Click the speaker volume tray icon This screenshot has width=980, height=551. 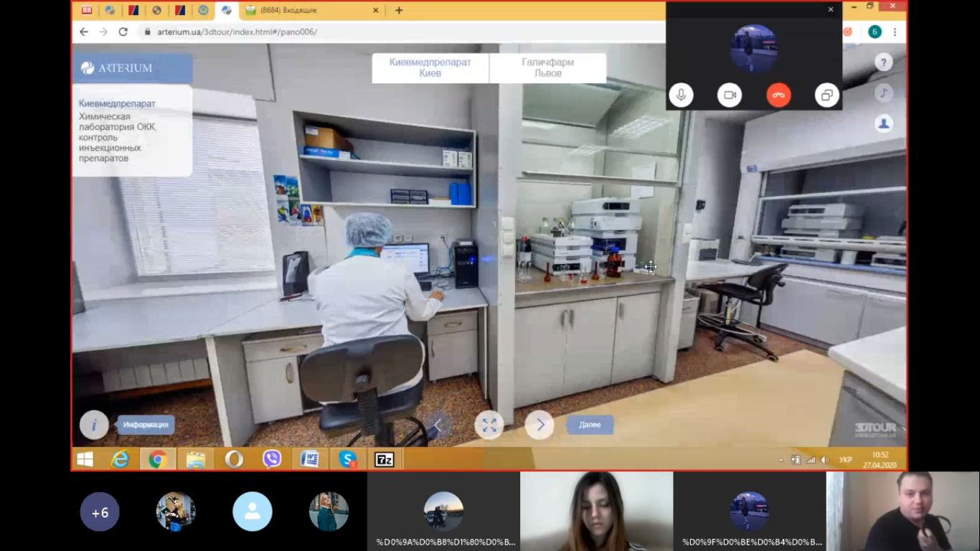point(824,460)
